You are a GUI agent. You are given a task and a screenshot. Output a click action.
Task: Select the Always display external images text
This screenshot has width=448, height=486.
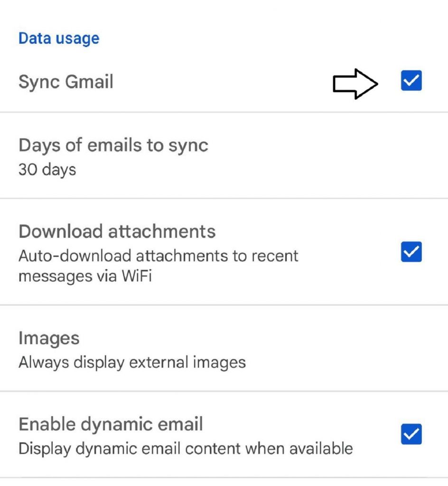pos(132,363)
